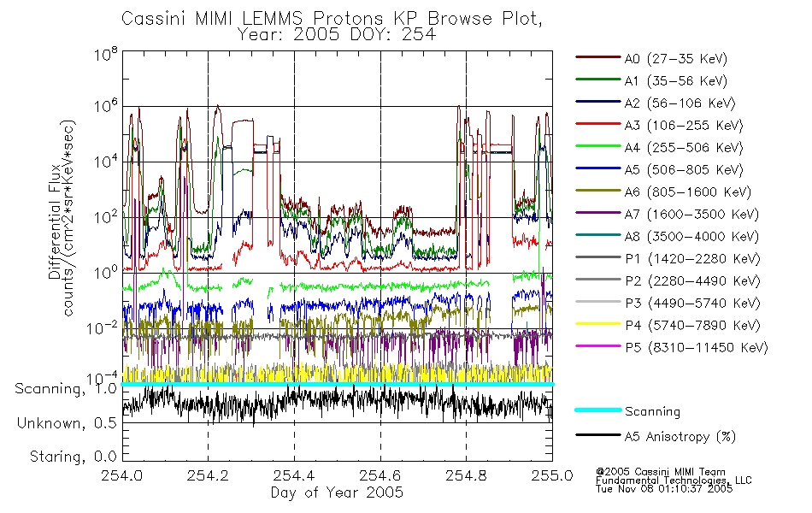Image resolution: width=812 pixels, height=513 pixels.
Task: Click the Staring, 0.0 axis label
Action: pyautogui.click(x=73, y=457)
